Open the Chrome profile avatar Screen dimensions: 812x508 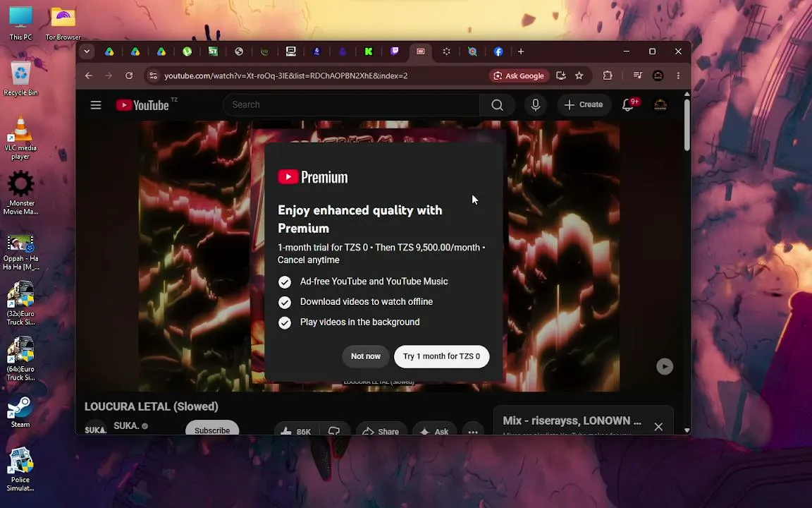tap(658, 75)
